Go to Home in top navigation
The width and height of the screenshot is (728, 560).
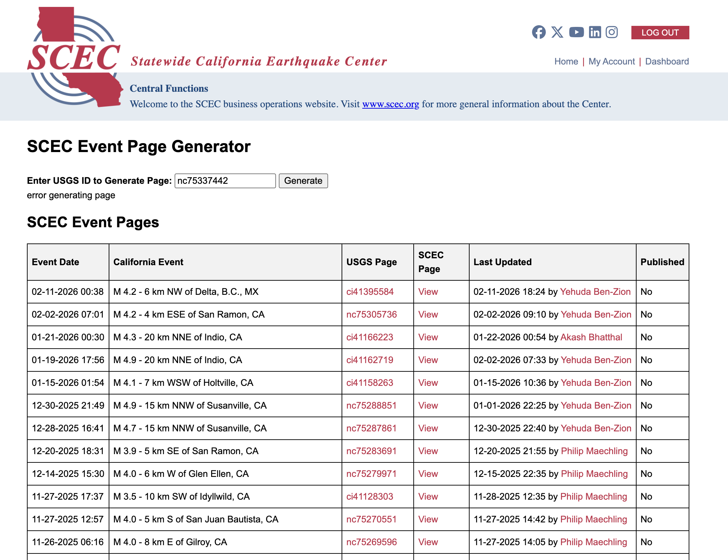(x=566, y=61)
